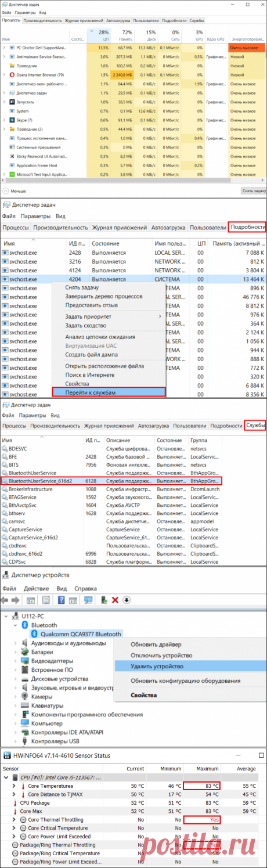267x868 pixels.
Task: Click the Microsoft Text Input Application icon
Action: coord(12,174)
